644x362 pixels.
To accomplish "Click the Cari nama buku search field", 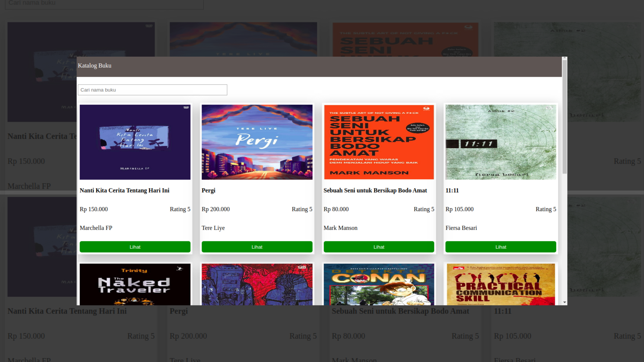I will point(152,90).
